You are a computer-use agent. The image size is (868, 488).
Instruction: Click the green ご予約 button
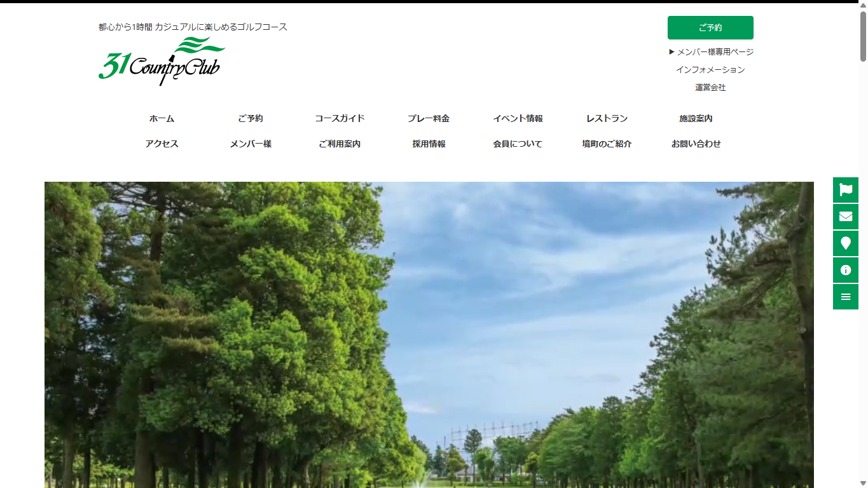point(710,28)
